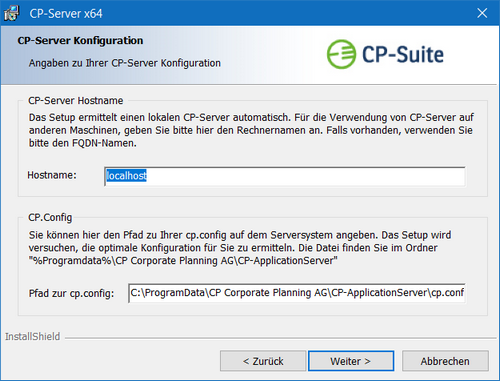This screenshot has width=500, height=381.
Task: Click the 'CP.Config' group label
Action: pos(50,217)
